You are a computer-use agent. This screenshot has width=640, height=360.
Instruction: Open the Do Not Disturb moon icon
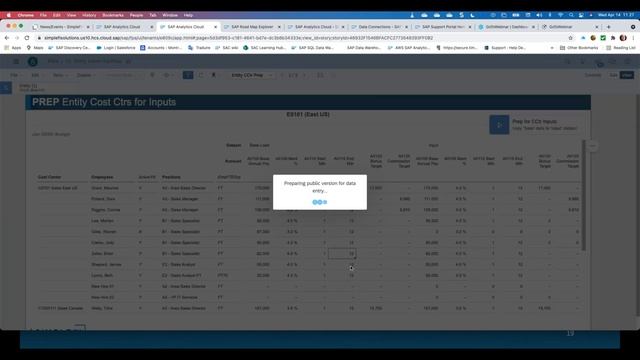click(x=472, y=15)
